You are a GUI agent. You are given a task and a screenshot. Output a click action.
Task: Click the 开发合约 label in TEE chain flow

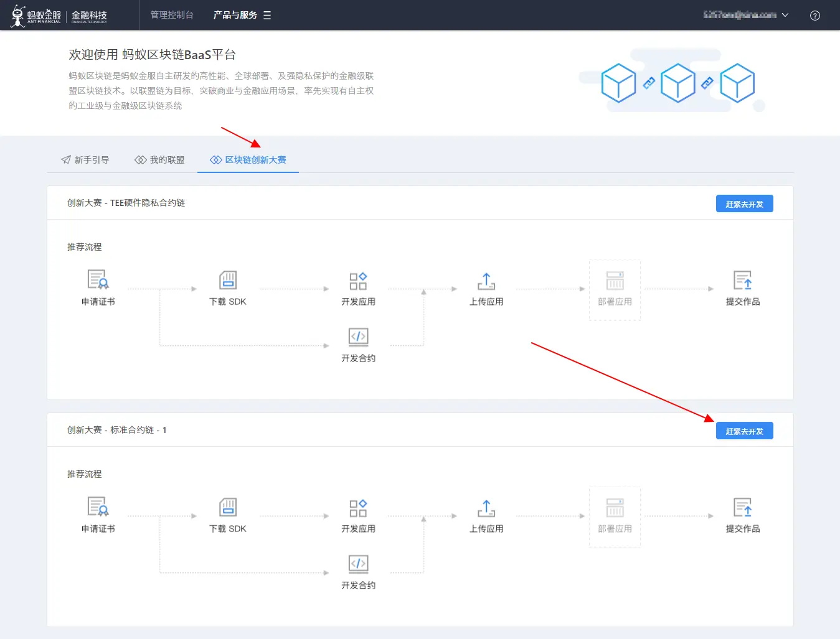click(358, 358)
